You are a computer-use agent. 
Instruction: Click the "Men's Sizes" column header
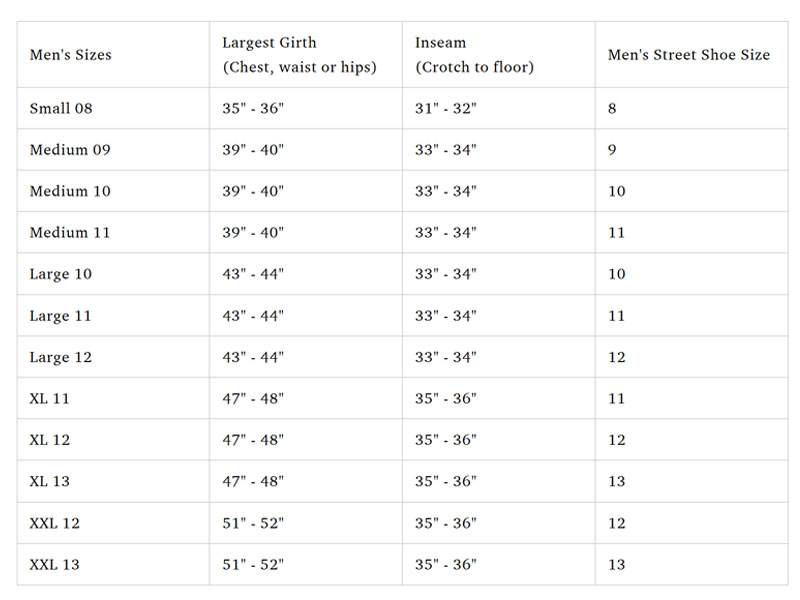tap(70, 55)
